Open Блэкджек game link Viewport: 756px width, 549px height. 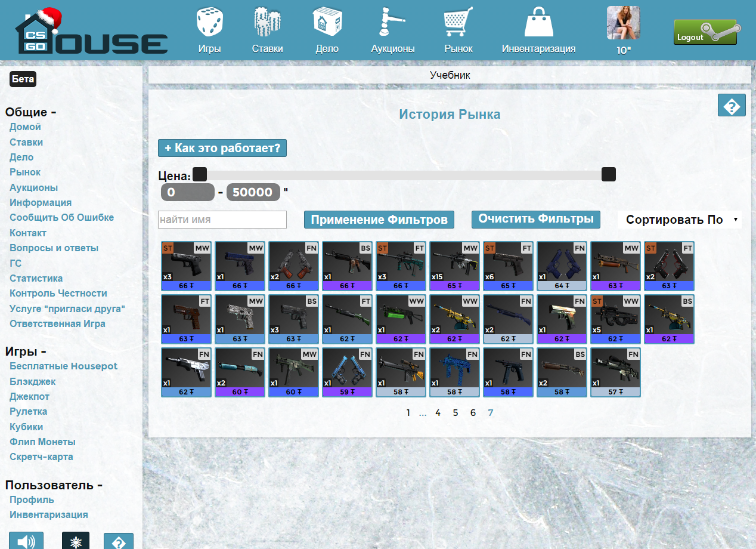coord(33,381)
